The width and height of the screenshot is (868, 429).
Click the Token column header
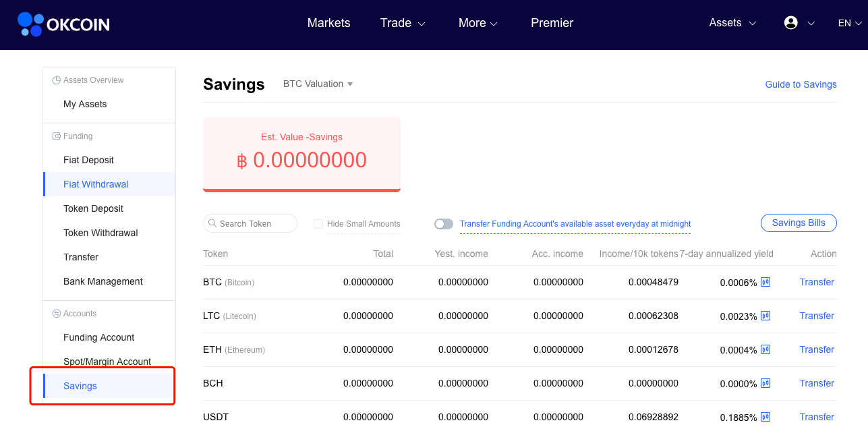click(x=215, y=254)
